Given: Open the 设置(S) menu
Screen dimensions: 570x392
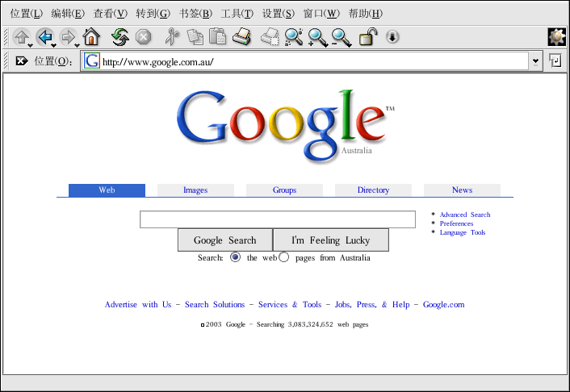Looking at the screenshot, I should 278,14.
